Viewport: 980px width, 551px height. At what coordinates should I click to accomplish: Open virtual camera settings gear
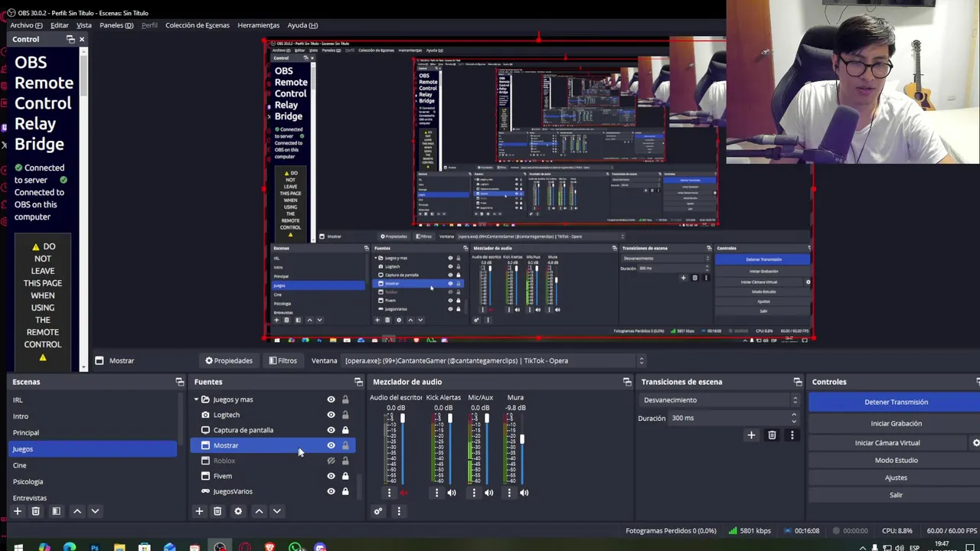975,443
